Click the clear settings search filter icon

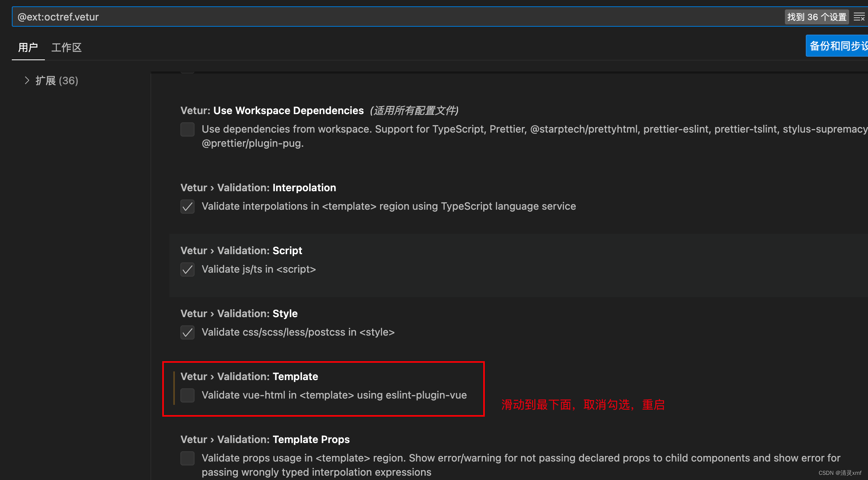(859, 17)
